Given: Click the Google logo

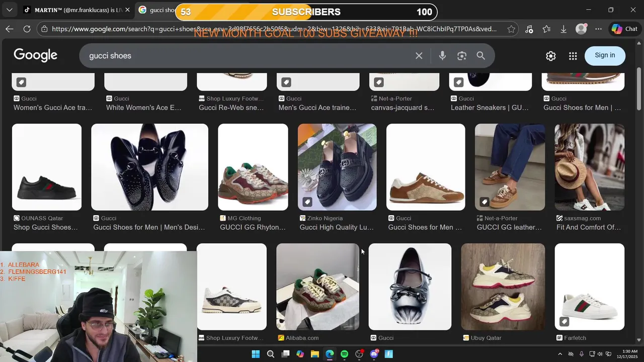Looking at the screenshot, I should coord(35,55).
